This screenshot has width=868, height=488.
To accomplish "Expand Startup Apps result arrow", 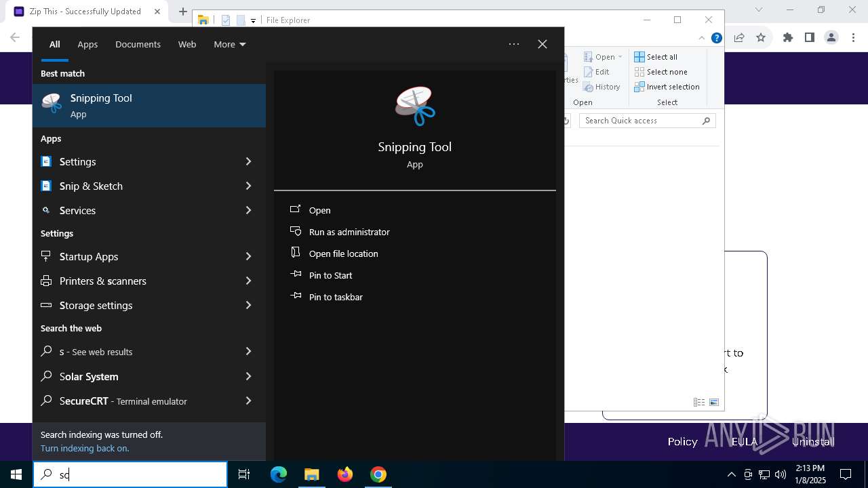I will point(248,256).
